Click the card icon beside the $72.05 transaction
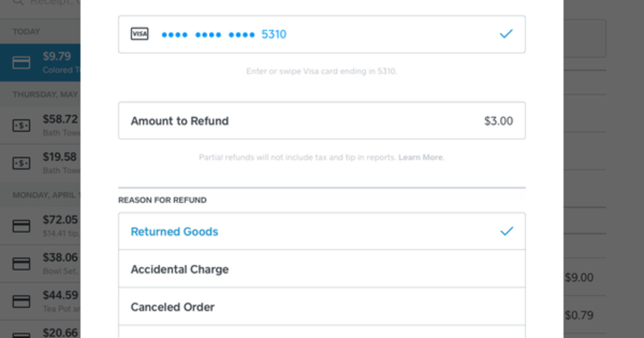The image size is (644, 338). coord(20,225)
